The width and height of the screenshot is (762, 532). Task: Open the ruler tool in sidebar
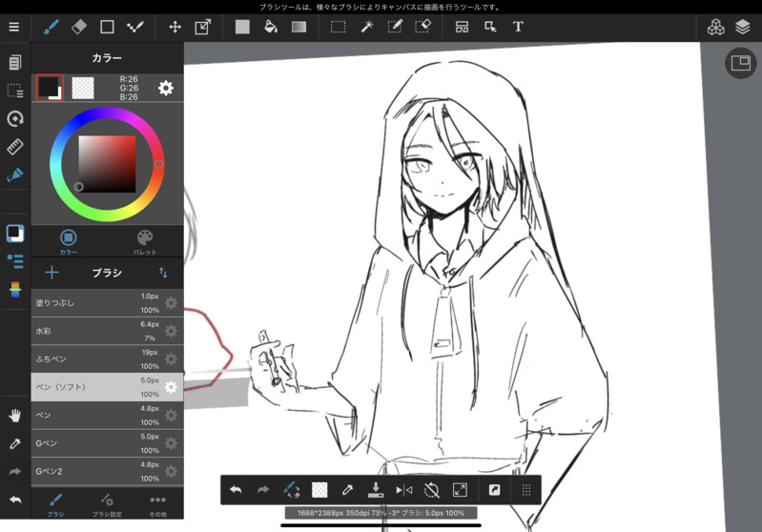[x=15, y=147]
